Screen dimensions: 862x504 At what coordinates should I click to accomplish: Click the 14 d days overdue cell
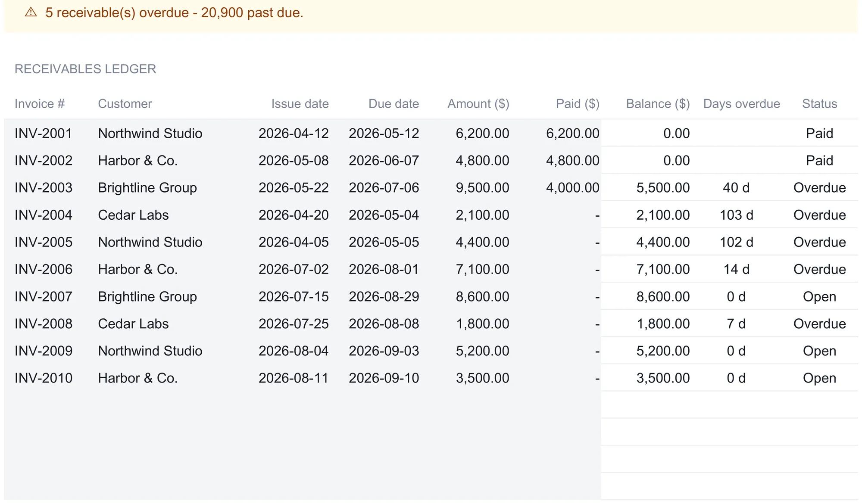(x=736, y=269)
